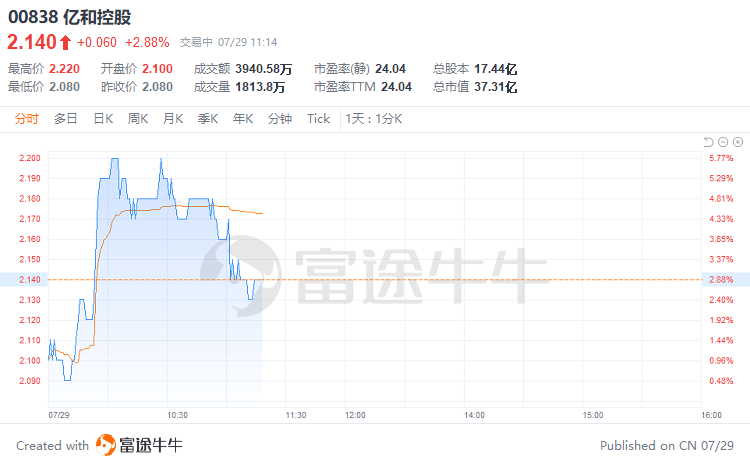Screen dimensions: 750x466
Task: Switch to 周K weekly chart
Action: (138, 118)
